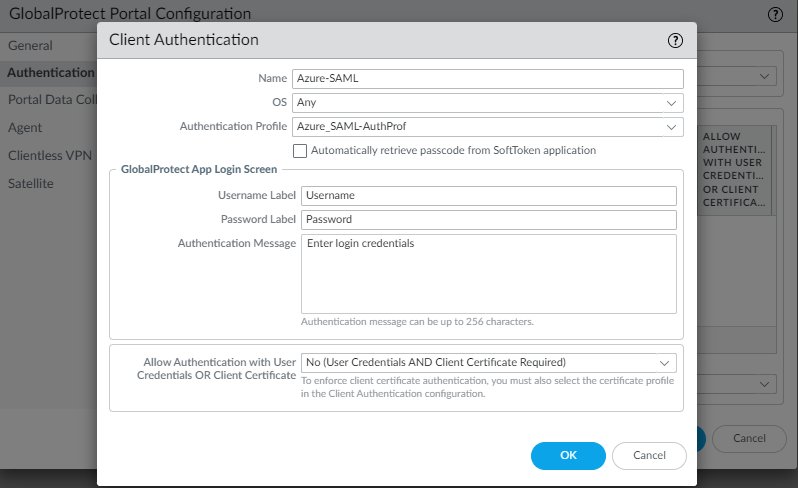Open help for Client Authentication dialog
This screenshot has width=798, height=488.
(675, 41)
